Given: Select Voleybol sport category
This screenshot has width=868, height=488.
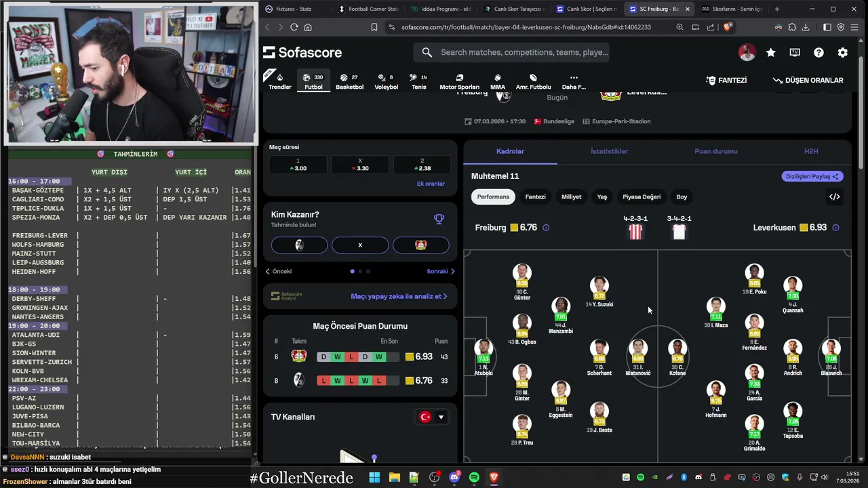Looking at the screenshot, I should tap(387, 81).
